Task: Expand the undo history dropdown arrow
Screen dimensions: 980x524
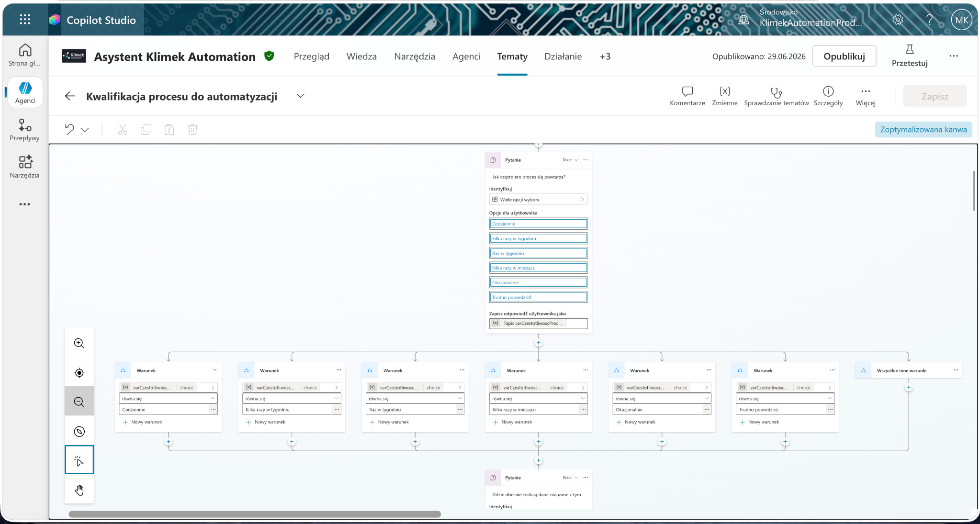Action: [85, 130]
